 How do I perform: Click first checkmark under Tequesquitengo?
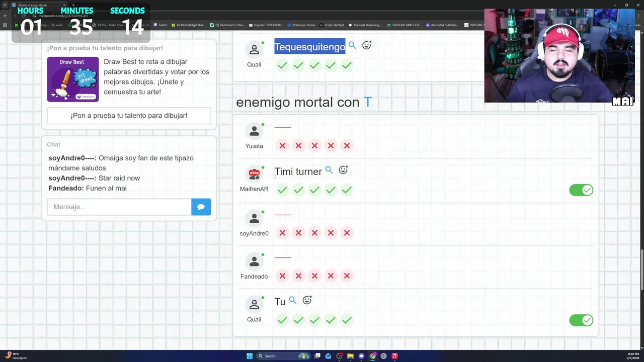282,65
